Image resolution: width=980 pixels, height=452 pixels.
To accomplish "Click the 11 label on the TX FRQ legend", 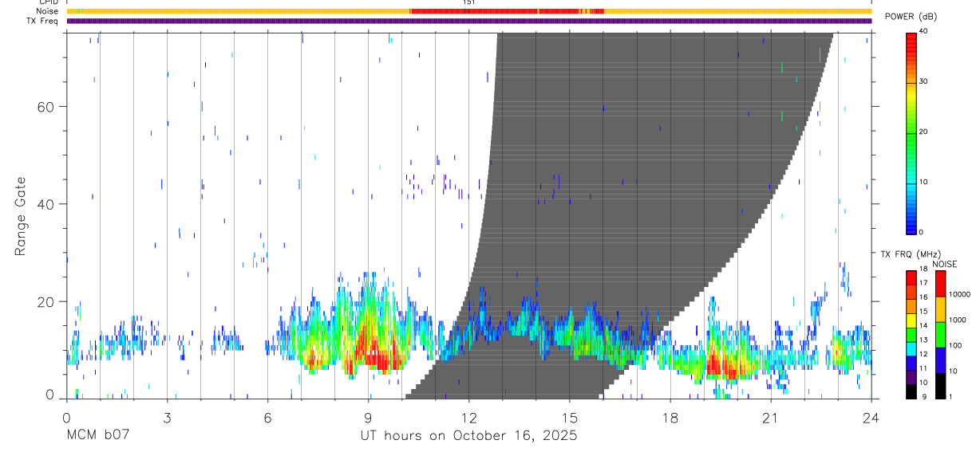I will click(x=923, y=369).
